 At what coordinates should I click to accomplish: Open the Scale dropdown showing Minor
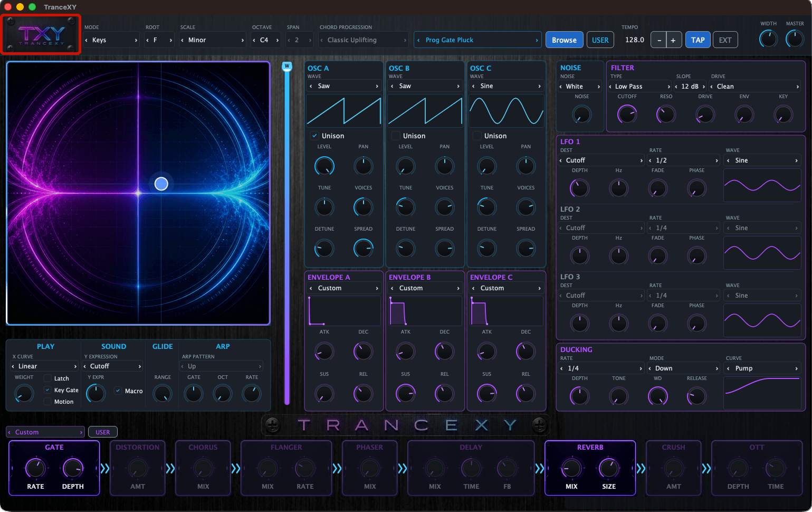point(213,40)
